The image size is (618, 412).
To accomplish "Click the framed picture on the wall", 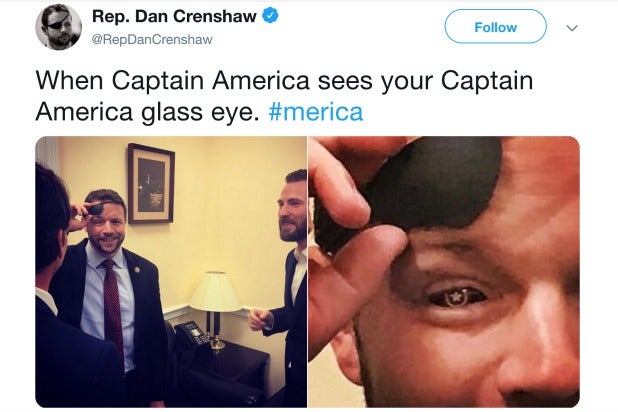I will pyautogui.click(x=151, y=183).
